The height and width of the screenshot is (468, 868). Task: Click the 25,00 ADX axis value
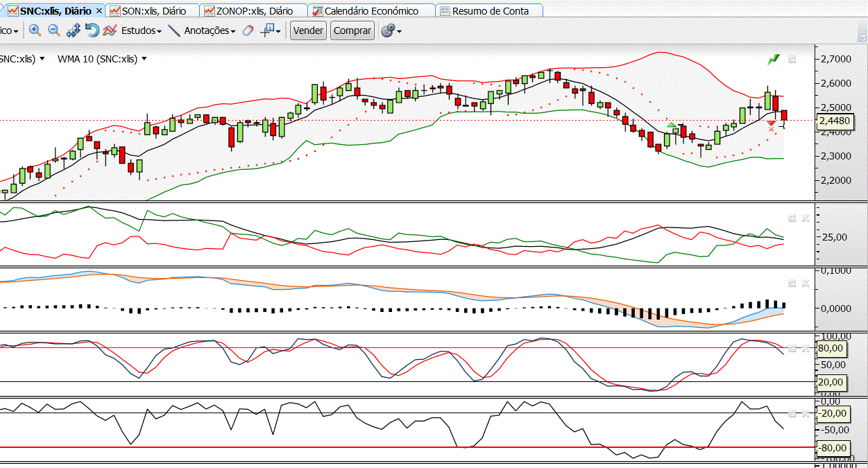[833, 237]
